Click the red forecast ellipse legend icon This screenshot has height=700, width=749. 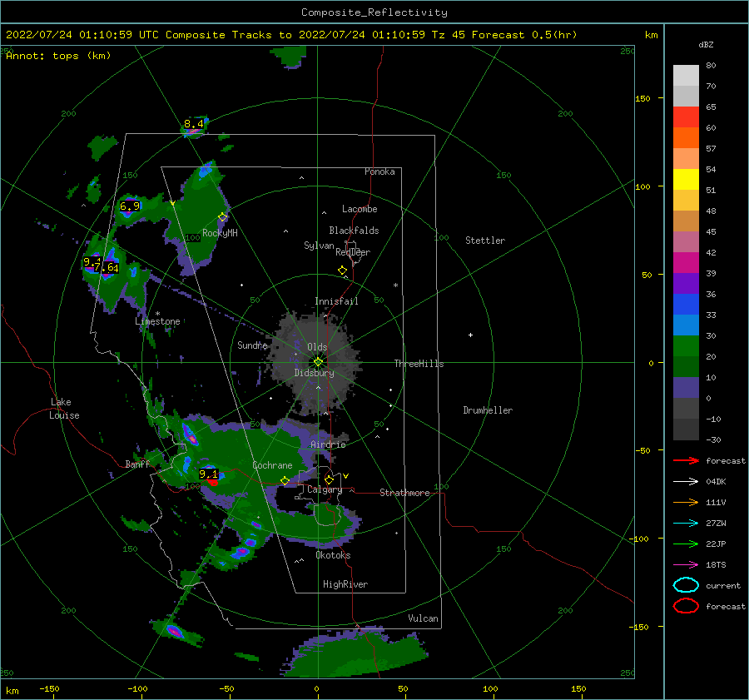(x=686, y=606)
